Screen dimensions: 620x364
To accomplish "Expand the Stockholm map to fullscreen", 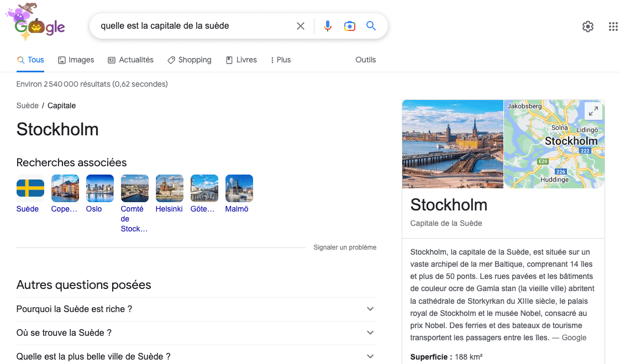I will tap(593, 110).
